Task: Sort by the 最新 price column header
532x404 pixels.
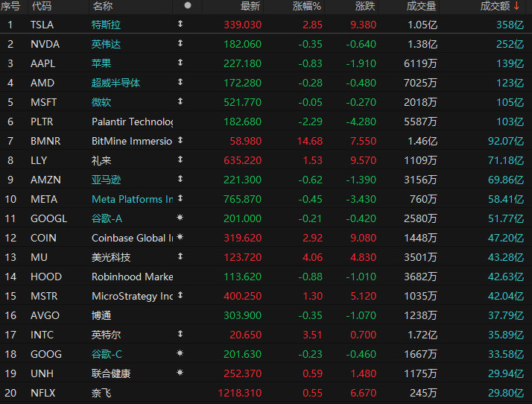Action: [x=250, y=6]
